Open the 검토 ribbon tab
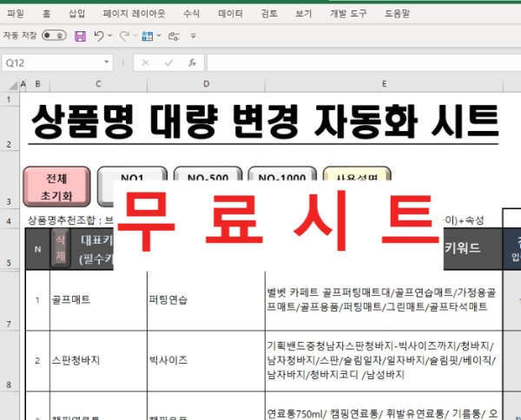The image size is (521, 420). 269,14
